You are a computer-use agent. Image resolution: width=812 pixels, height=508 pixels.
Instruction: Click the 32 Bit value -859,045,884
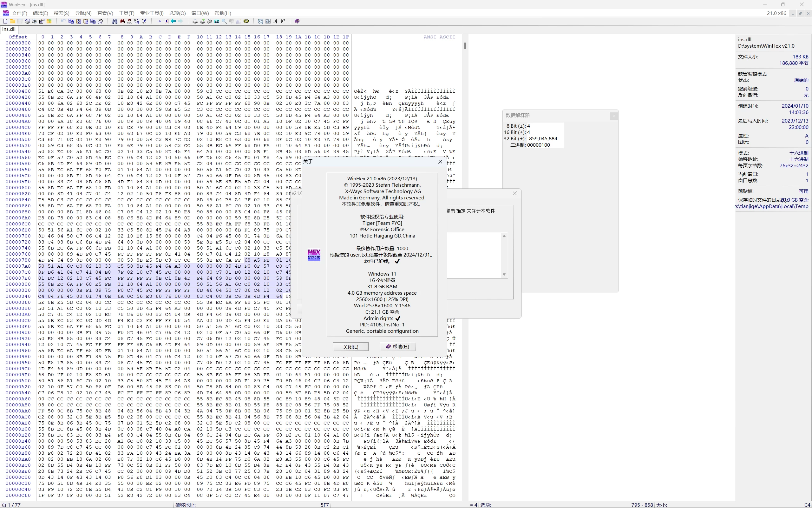click(x=542, y=139)
